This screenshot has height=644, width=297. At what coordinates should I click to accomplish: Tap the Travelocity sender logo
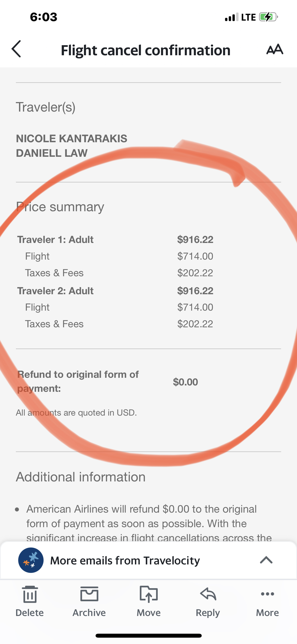pos(31,560)
